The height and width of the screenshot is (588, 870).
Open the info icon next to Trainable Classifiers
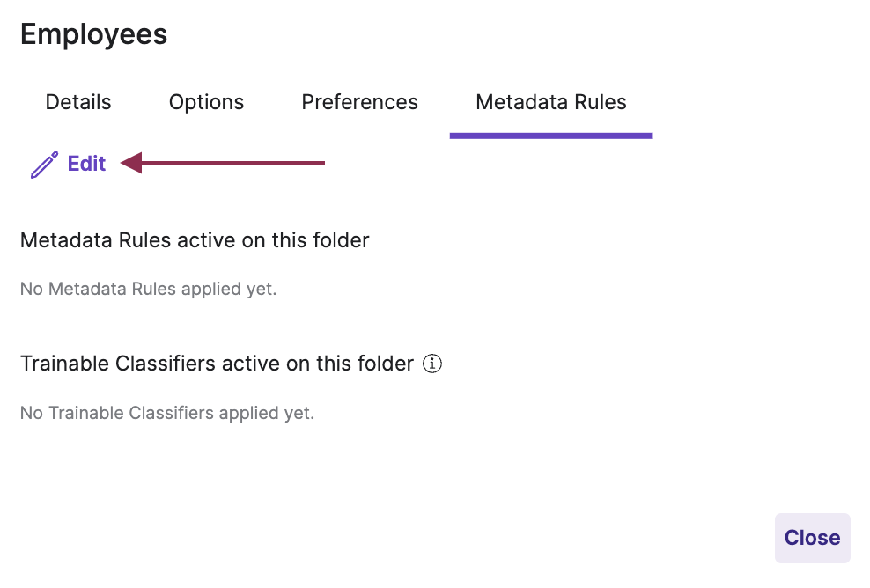click(x=432, y=364)
